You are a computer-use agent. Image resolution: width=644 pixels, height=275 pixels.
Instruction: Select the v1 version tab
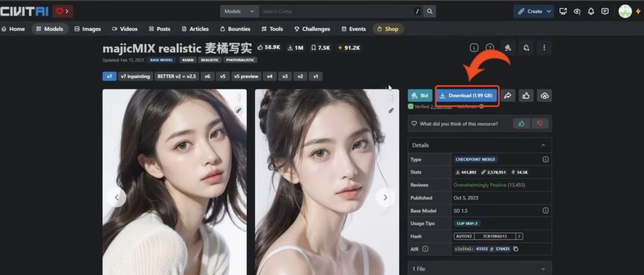[x=315, y=76]
